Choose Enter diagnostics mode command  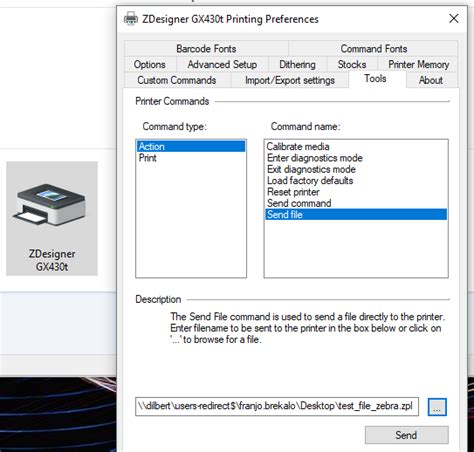pos(356,158)
